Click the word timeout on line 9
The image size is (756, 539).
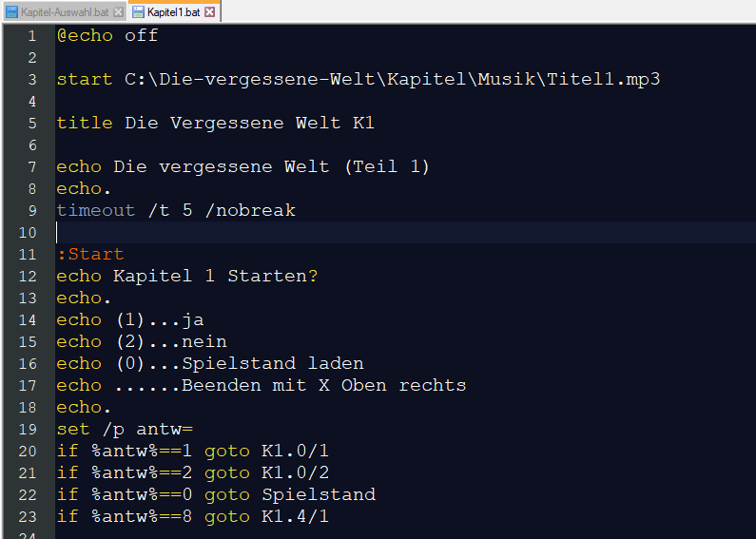click(96, 210)
